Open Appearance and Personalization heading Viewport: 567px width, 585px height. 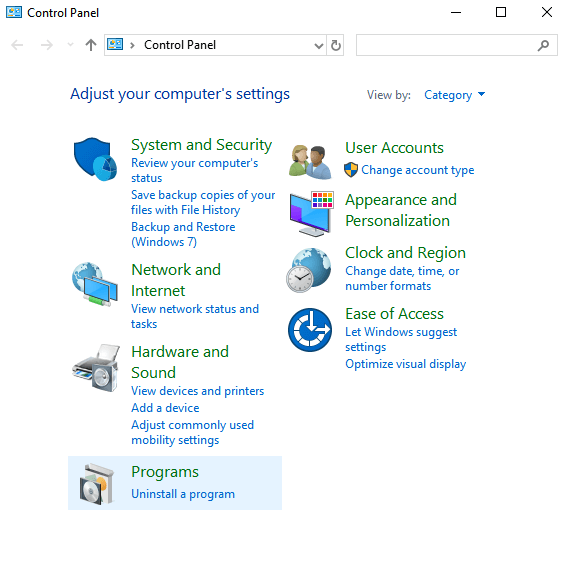coord(401,210)
